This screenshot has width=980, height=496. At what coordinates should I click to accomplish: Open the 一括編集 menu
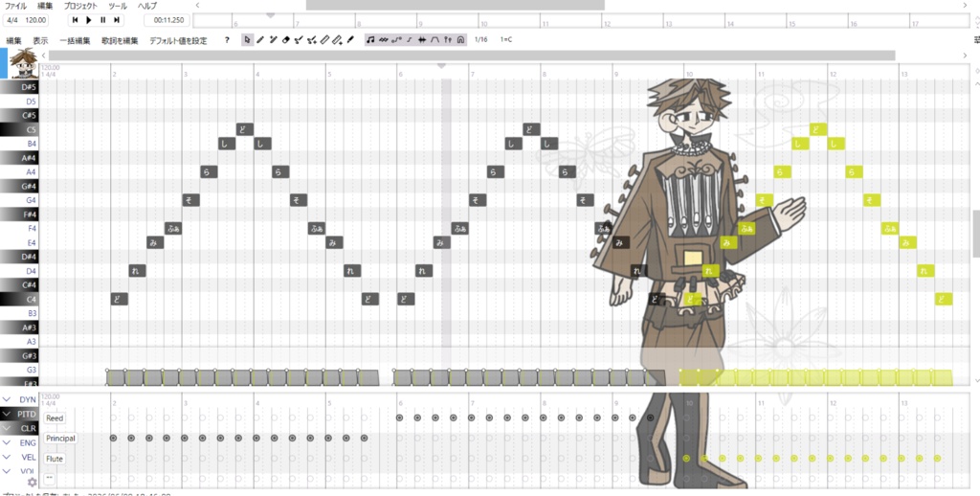[x=75, y=40]
